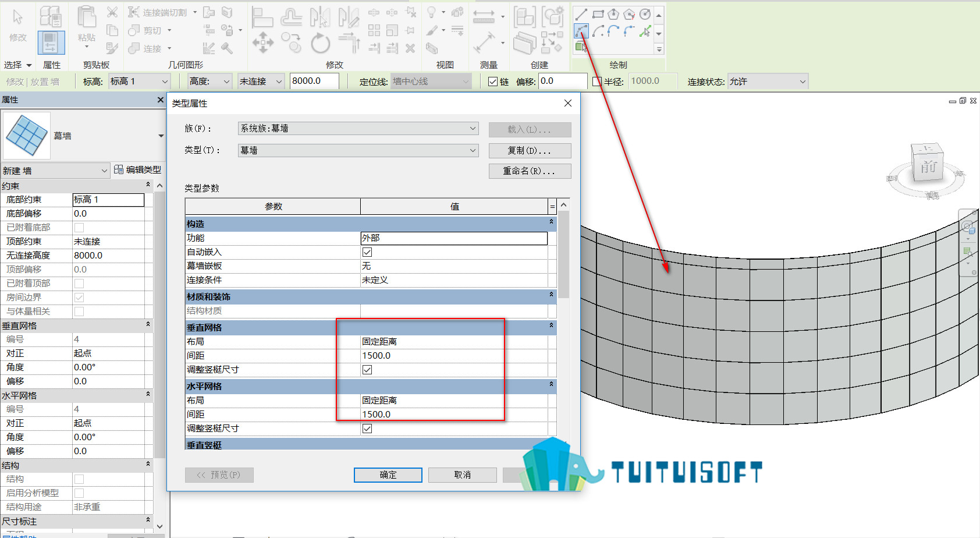Toggle the Properties palette button
This screenshot has height=538, width=980.
51,43
